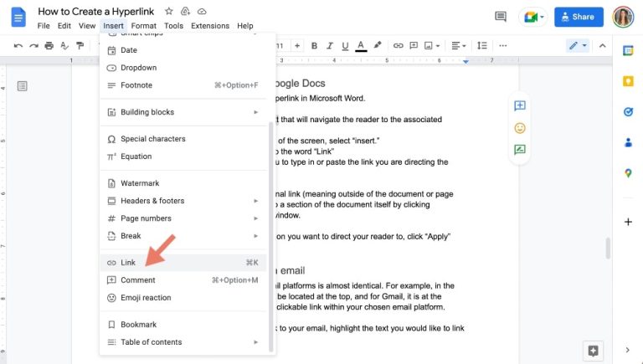The width and height of the screenshot is (643, 364).
Task: Open Special characters dialog
Action: [183, 139]
